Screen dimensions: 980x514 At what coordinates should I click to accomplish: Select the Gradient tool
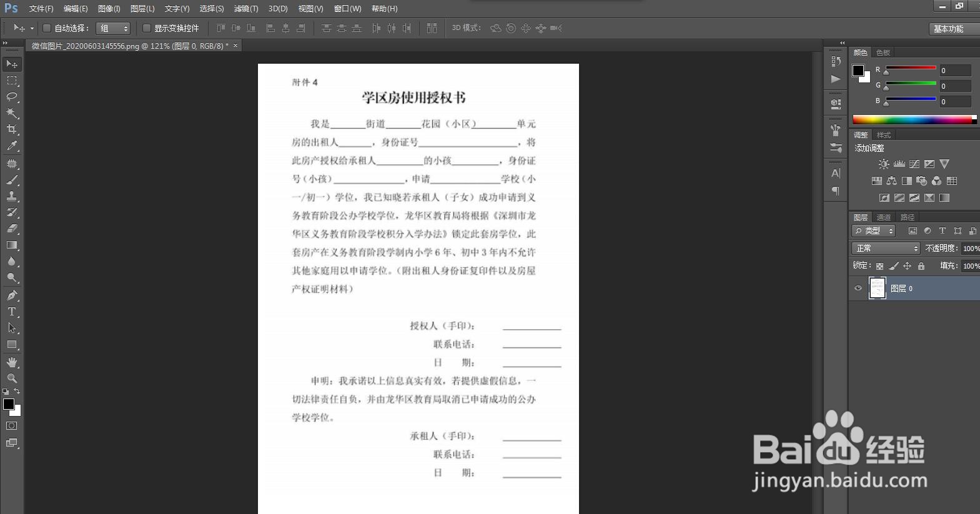click(x=12, y=245)
